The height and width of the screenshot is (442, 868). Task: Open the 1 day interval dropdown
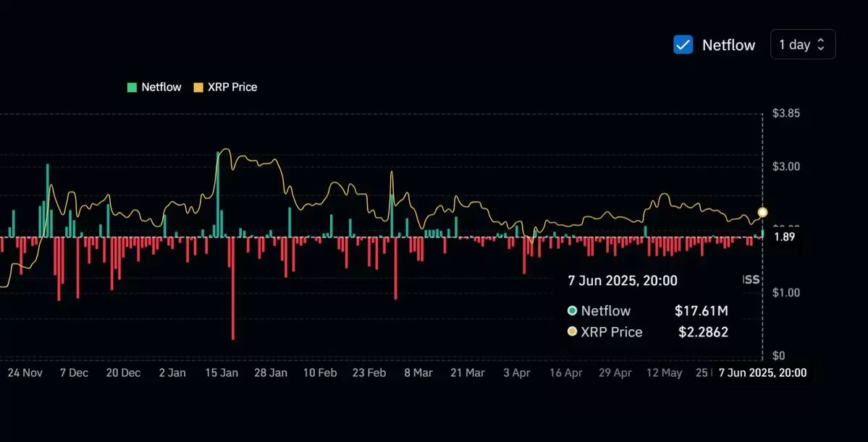click(x=803, y=44)
